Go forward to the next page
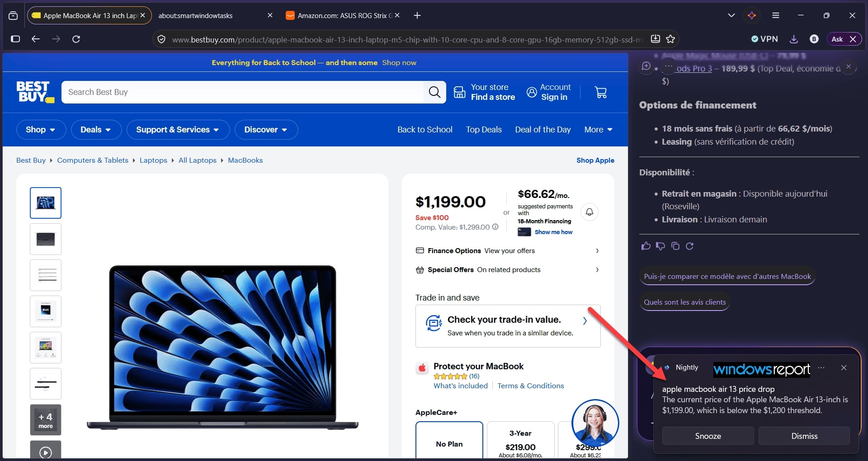This screenshot has height=461, width=868. (56, 39)
